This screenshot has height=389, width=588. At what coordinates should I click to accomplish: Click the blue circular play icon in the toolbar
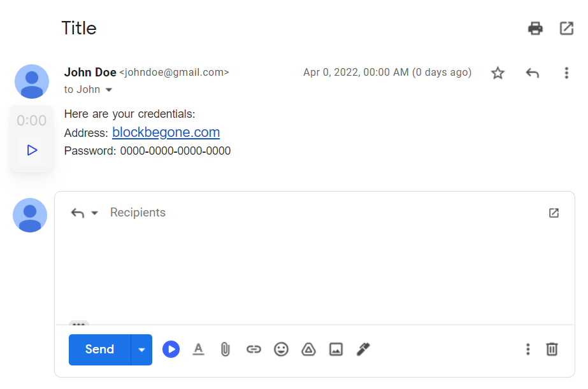coord(171,349)
